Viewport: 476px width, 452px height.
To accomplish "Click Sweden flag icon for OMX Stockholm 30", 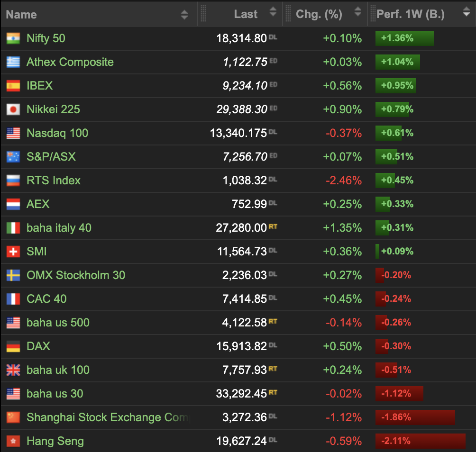I will tap(13, 275).
